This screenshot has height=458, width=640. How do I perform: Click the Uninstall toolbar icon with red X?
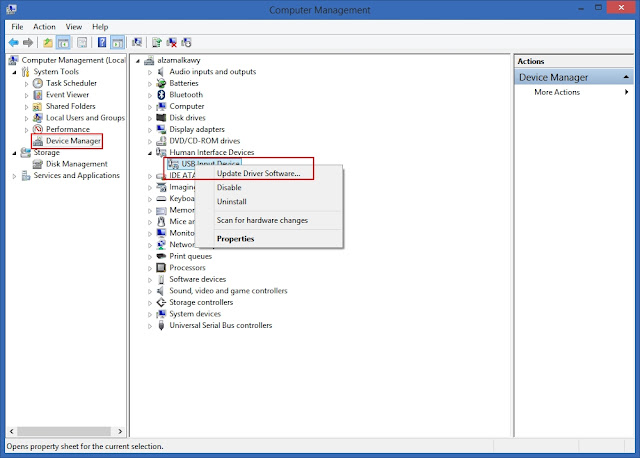click(x=172, y=42)
